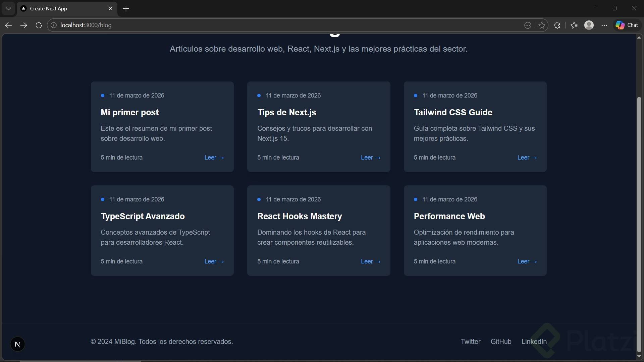Open the favorites list icon
This screenshot has width=644, height=362.
pos(574,25)
